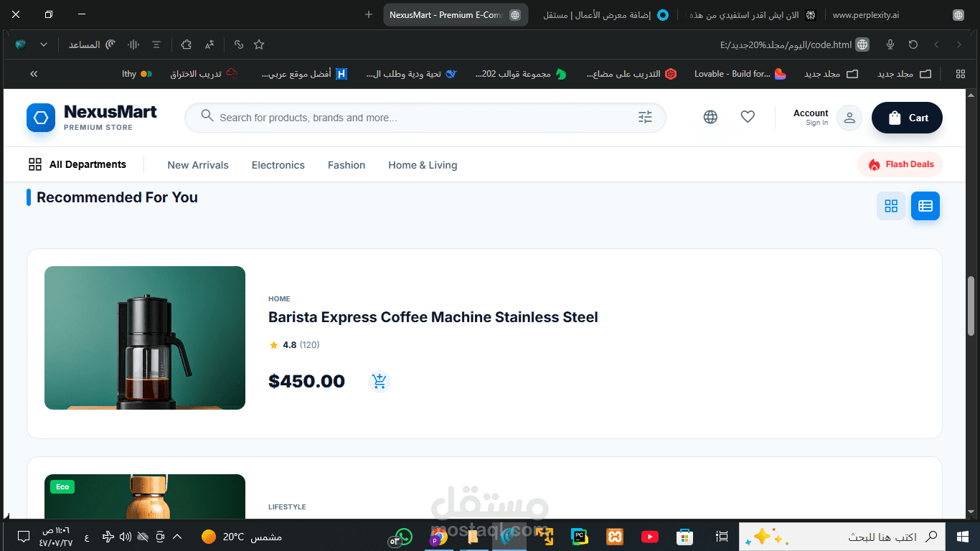Go to Electronics category

278,165
